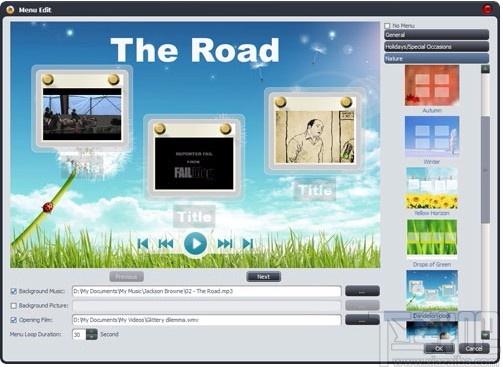Click the Title label under the cartoon thumbnail
Image resolution: width=503 pixels, height=367 pixels.
pos(315,190)
